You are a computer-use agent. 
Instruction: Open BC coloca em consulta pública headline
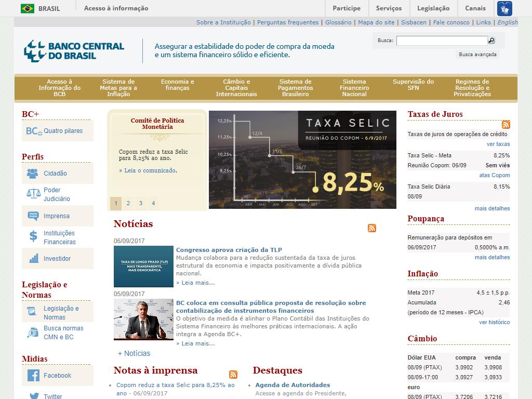(x=271, y=307)
